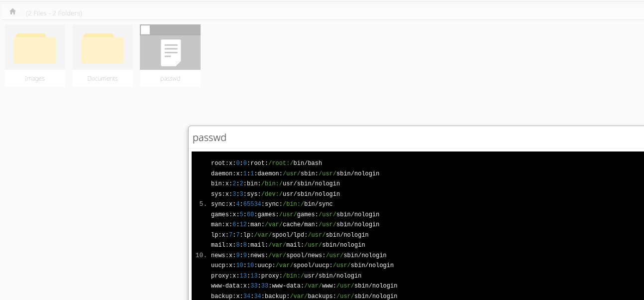Click the 2 Files - 2 Folders summary
The height and width of the screenshot is (300, 644).
coord(54,13)
